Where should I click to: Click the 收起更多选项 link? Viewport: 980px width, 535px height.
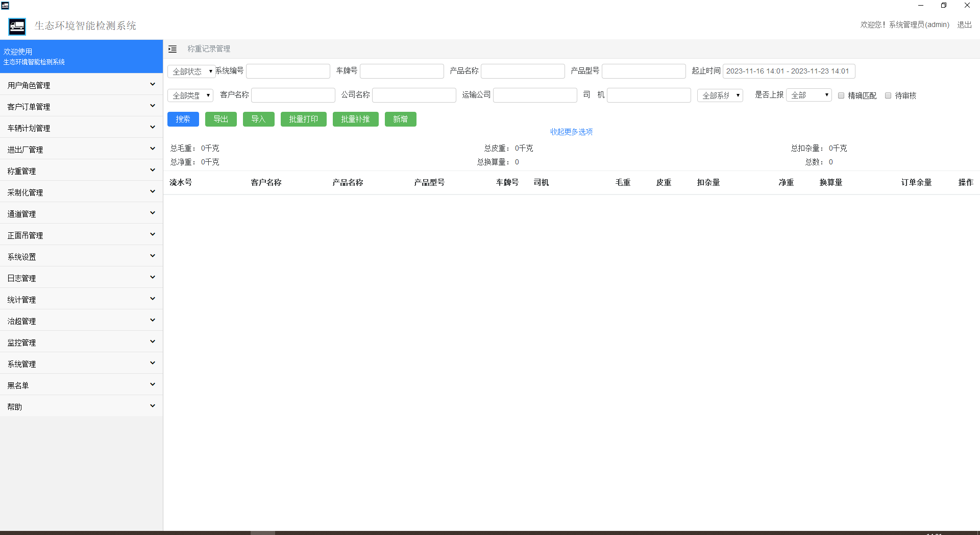point(571,132)
